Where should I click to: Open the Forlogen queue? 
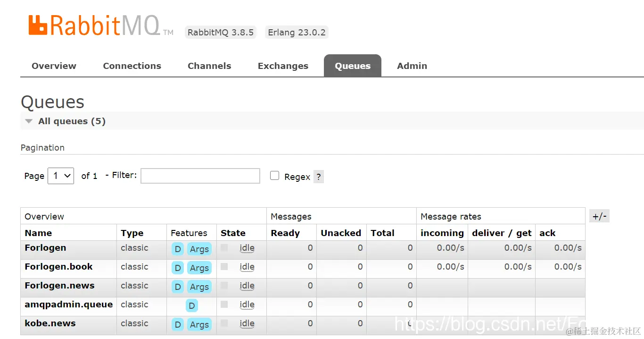[x=45, y=248]
